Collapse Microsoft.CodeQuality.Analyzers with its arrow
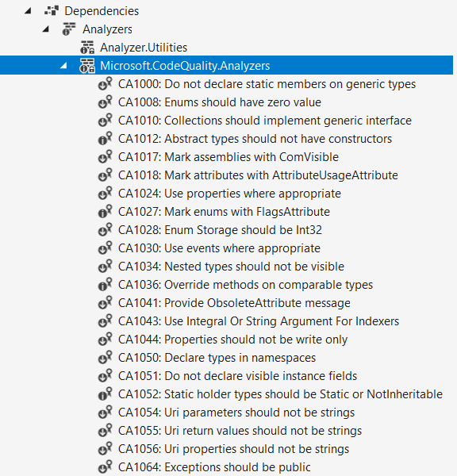The width and height of the screenshot is (457, 476). pos(63,66)
